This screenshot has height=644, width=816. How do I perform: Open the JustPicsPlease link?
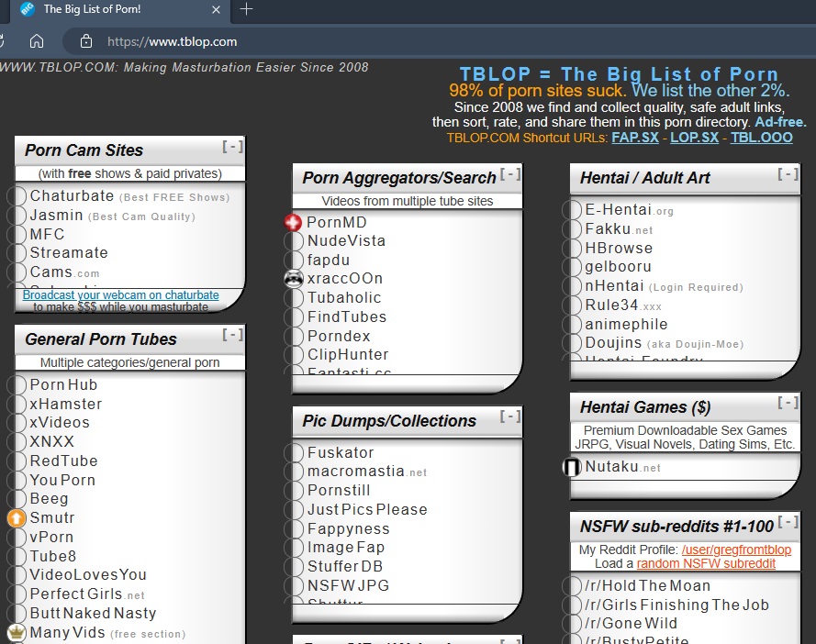tap(367, 510)
